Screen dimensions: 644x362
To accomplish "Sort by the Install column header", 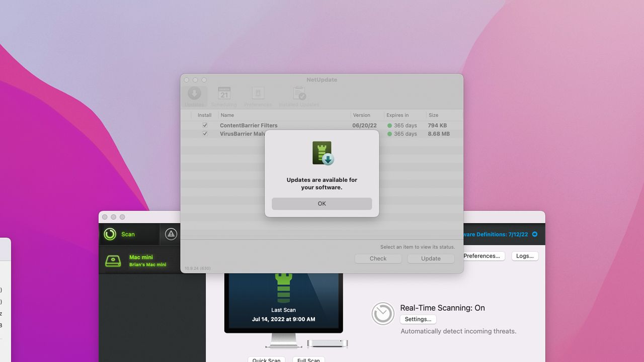I will (x=205, y=115).
